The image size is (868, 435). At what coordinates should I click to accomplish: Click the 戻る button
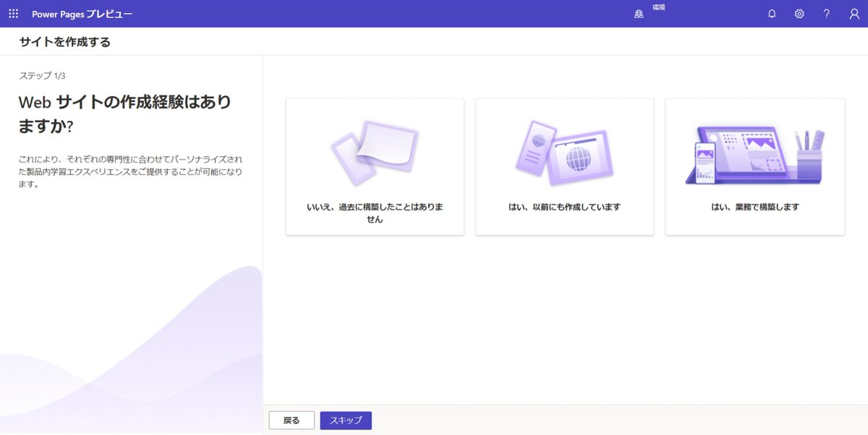point(292,419)
